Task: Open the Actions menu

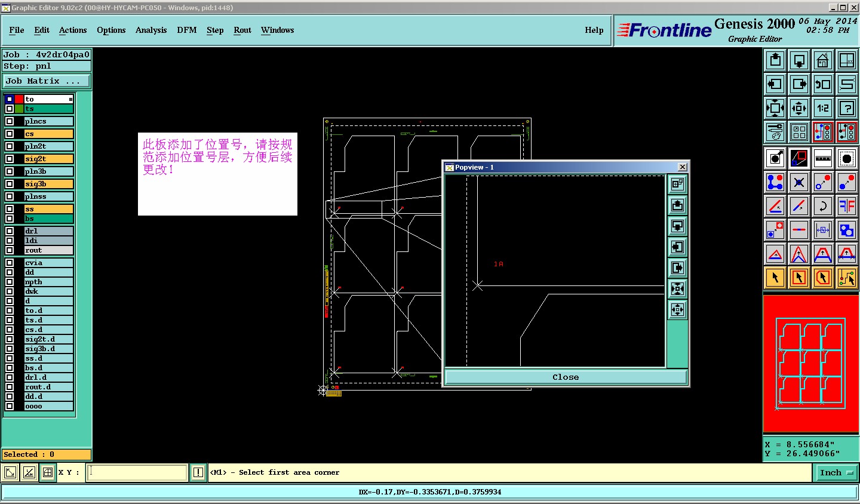Action: click(73, 30)
